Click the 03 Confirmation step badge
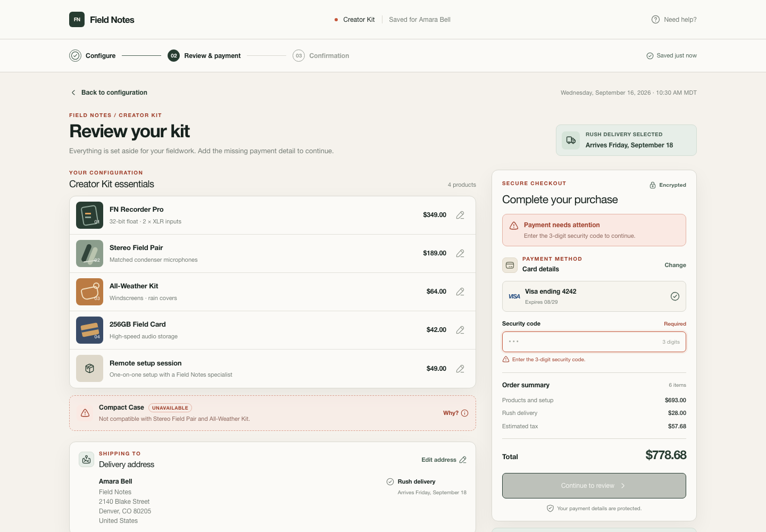 tap(299, 55)
